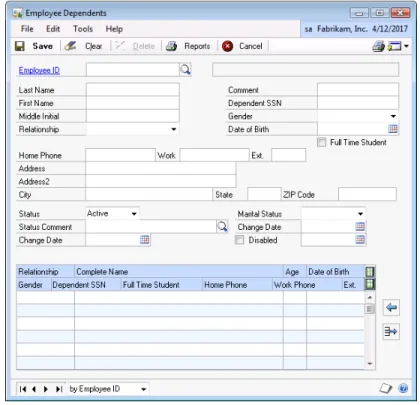This screenshot has width=420, height=405.
Task: Click into the Ext. field
Action: 289,155
